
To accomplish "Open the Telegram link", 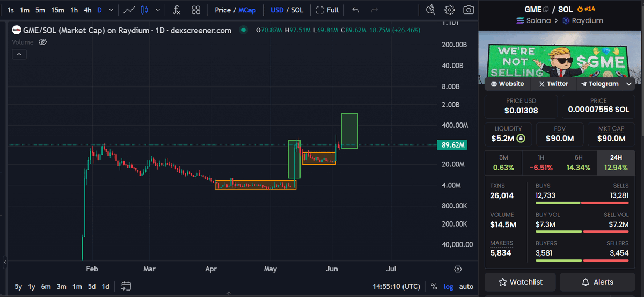I will click(x=599, y=84).
